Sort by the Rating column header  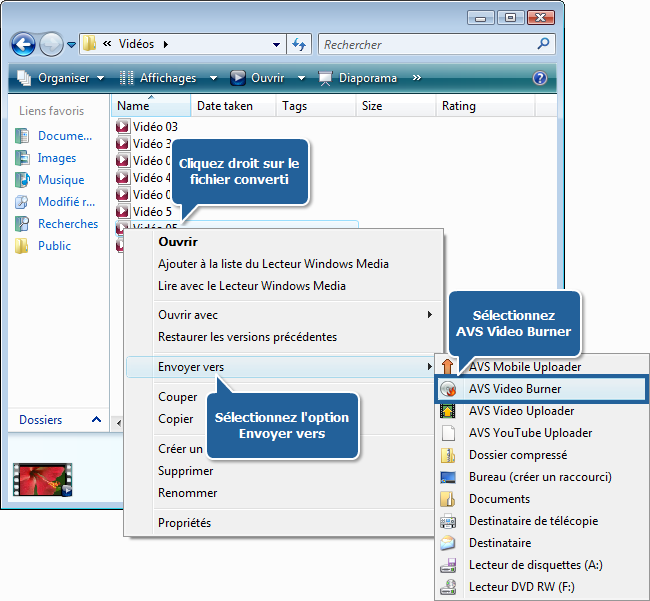(485, 106)
